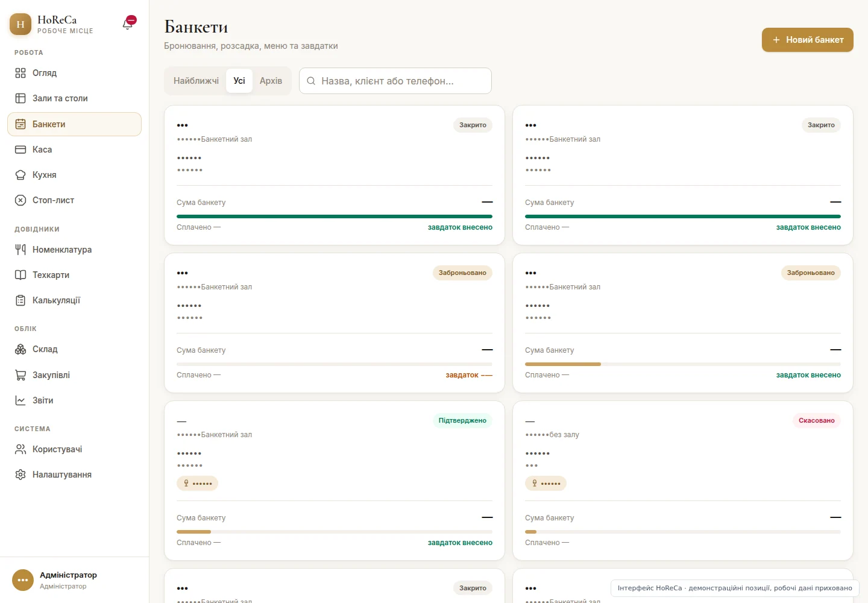The width and height of the screenshot is (868, 603).
Task: Click the Адміністратор avatar circle
Action: coord(23,580)
